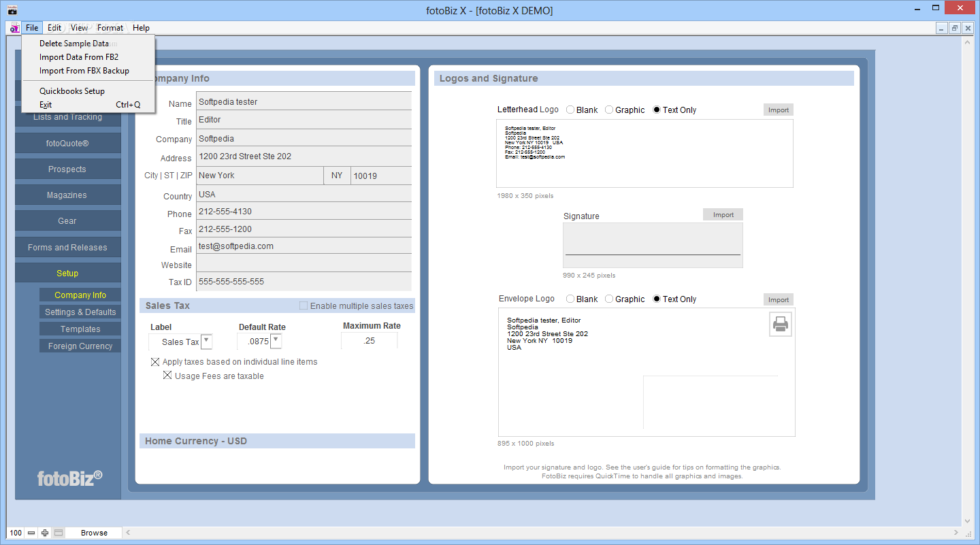Select the Setup sidebar button
The image size is (980, 545).
pos(68,274)
